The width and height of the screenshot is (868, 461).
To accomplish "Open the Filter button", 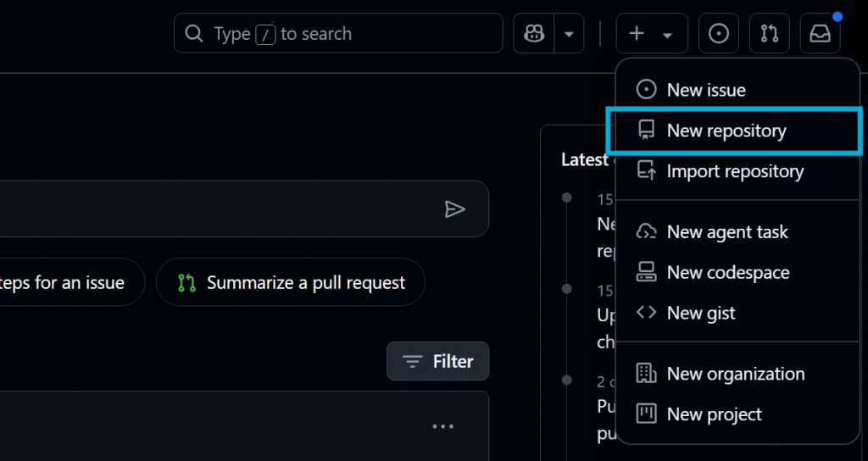I will pyautogui.click(x=438, y=361).
